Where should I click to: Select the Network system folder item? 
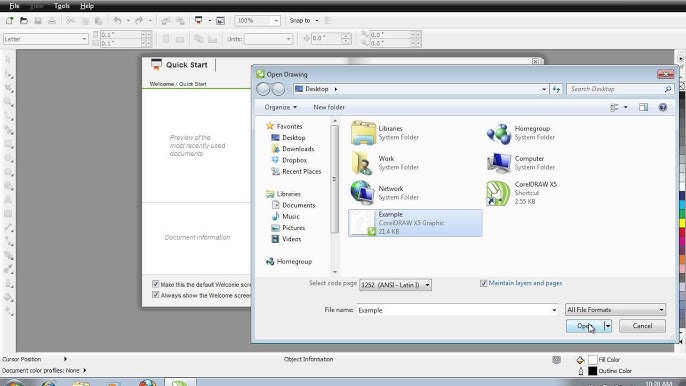[385, 193]
